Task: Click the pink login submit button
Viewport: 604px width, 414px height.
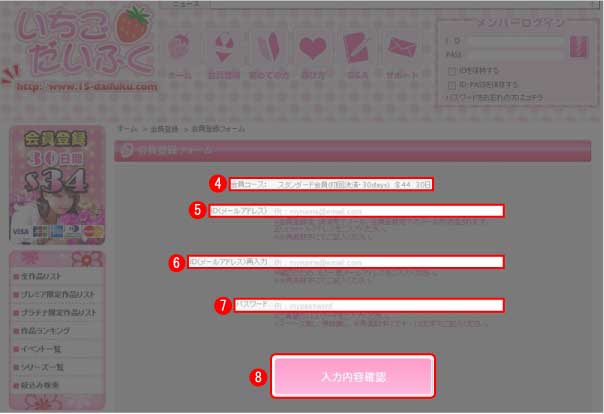Action: point(578,47)
